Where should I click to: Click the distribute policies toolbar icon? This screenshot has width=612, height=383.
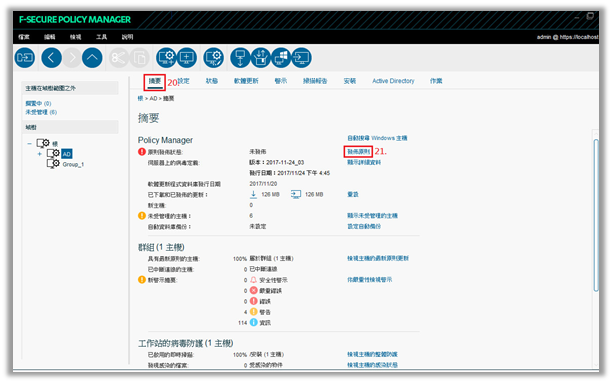tap(25, 58)
